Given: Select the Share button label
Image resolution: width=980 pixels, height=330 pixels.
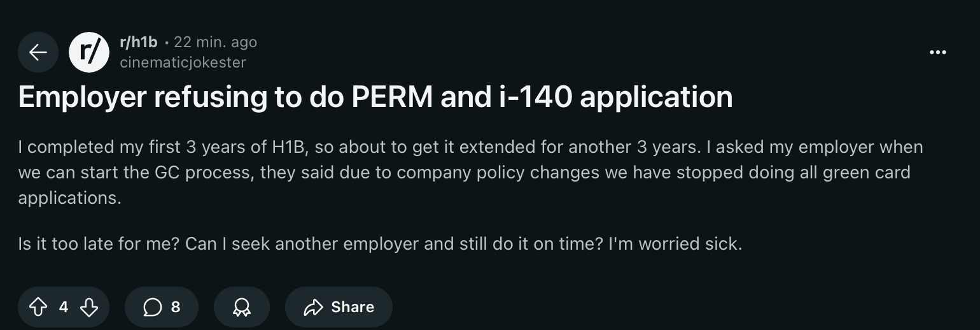Looking at the screenshot, I should 353,307.
